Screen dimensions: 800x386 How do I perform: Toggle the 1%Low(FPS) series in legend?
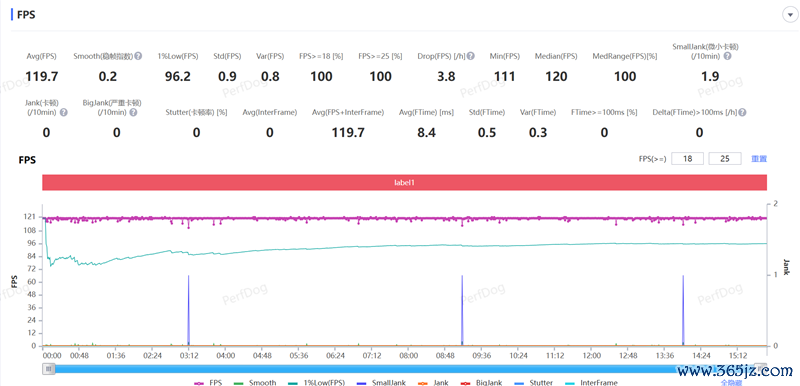point(316,382)
